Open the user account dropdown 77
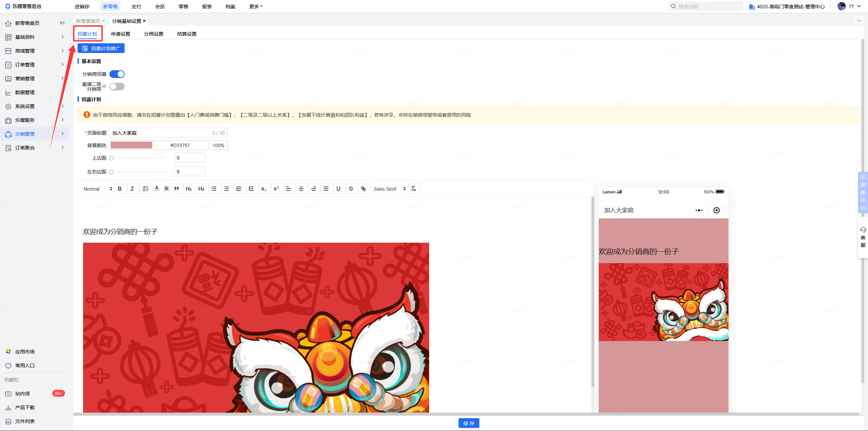Screen dimensions: 868x431 click(849, 6)
